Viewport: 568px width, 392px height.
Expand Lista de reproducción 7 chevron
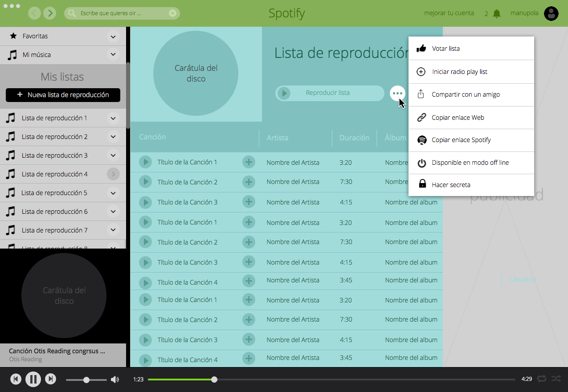coord(113,230)
